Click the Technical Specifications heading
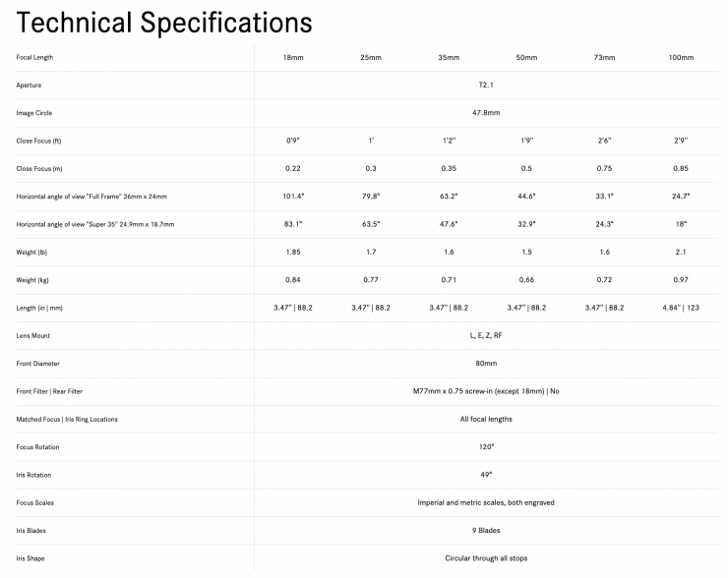Image resolution: width=728 pixels, height=578 pixels. click(164, 22)
